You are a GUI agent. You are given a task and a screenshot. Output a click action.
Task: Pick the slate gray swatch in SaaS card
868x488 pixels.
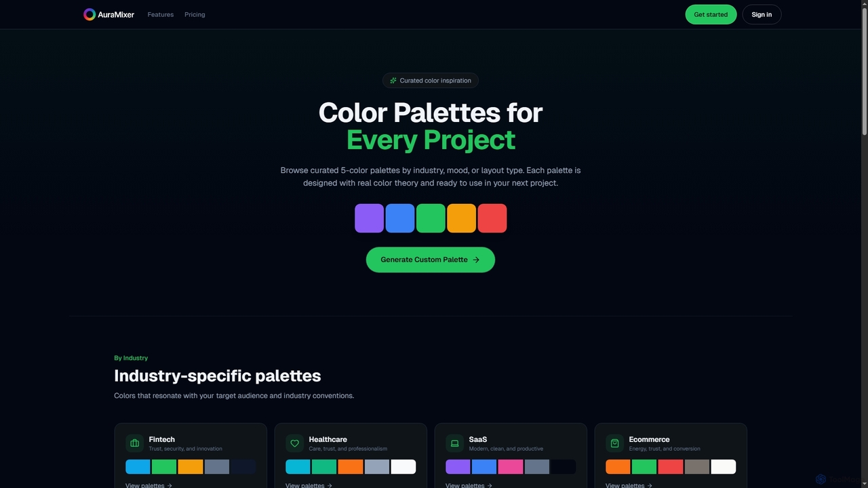pyautogui.click(x=537, y=466)
